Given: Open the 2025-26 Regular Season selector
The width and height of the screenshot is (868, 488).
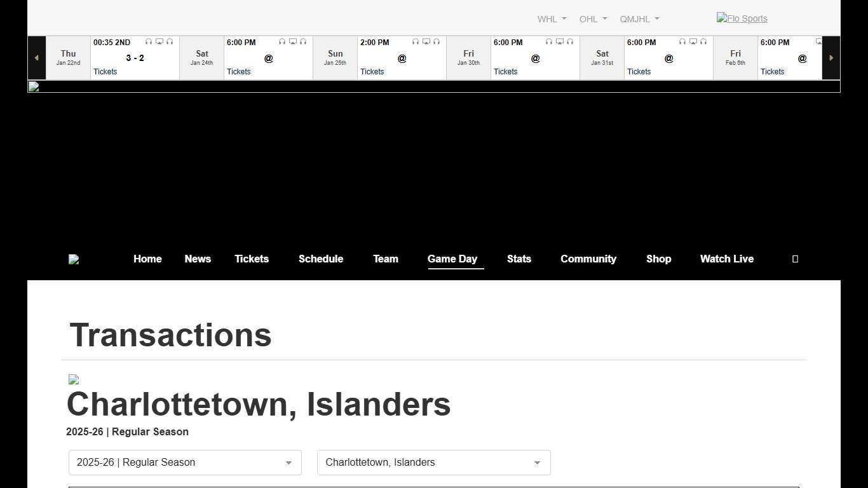Looking at the screenshot, I should point(184,463).
